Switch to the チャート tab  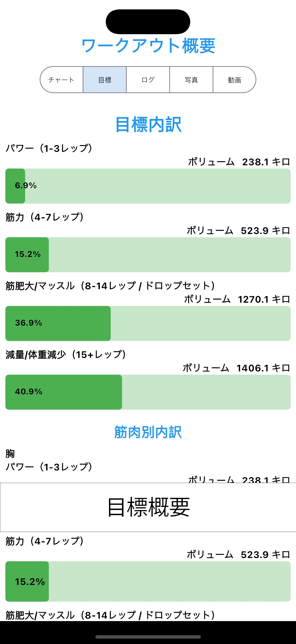[x=62, y=80]
